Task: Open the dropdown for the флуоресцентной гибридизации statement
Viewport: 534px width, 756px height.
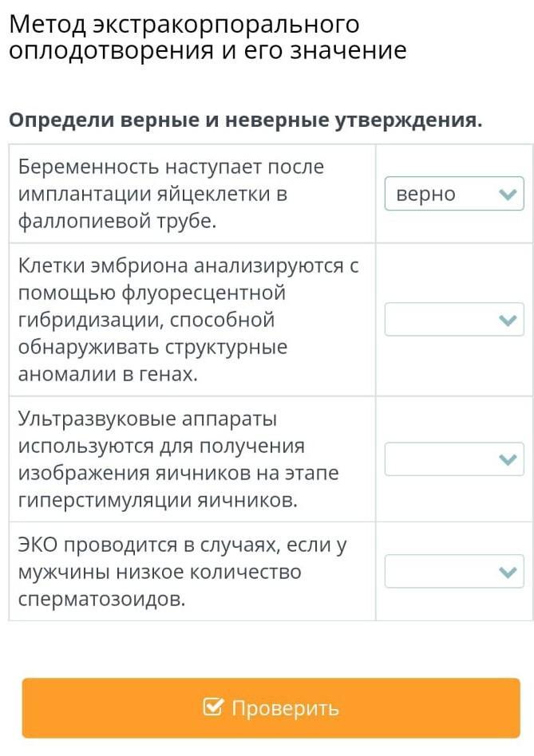Action: click(453, 320)
